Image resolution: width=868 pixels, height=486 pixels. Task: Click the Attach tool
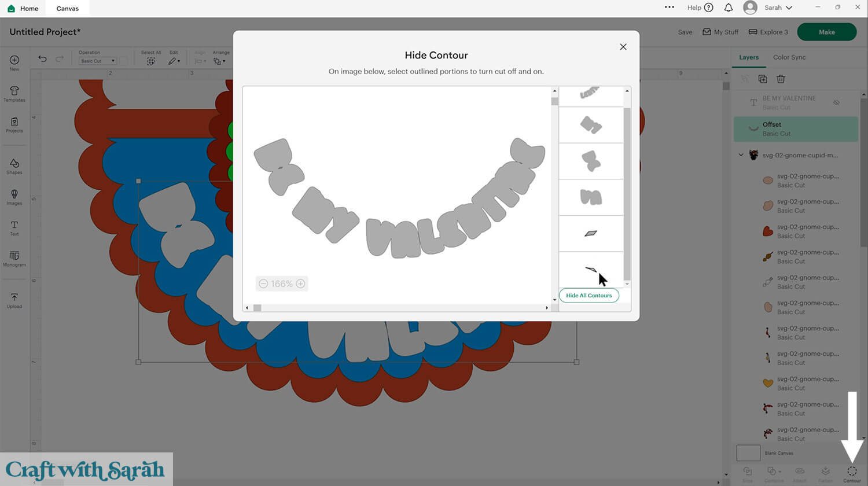pos(800,474)
